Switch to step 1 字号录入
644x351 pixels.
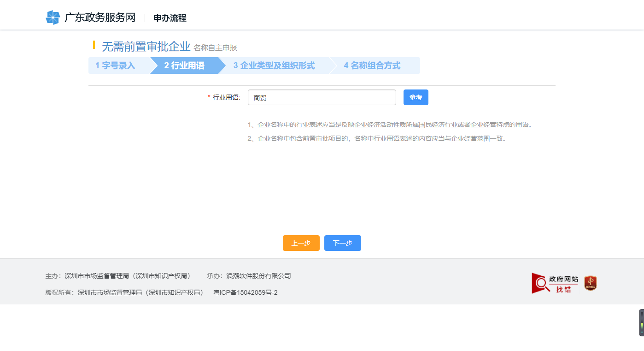pyautogui.click(x=115, y=65)
